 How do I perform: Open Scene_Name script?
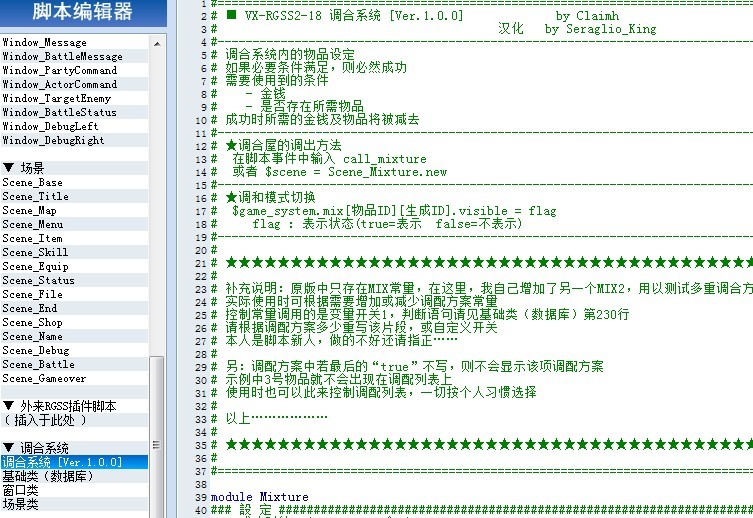tap(74, 336)
